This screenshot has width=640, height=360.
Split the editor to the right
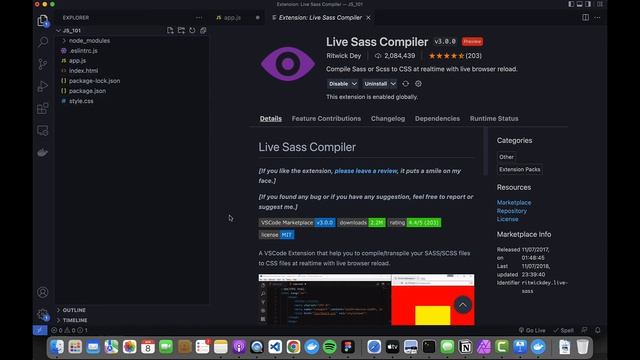click(x=585, y=18)
